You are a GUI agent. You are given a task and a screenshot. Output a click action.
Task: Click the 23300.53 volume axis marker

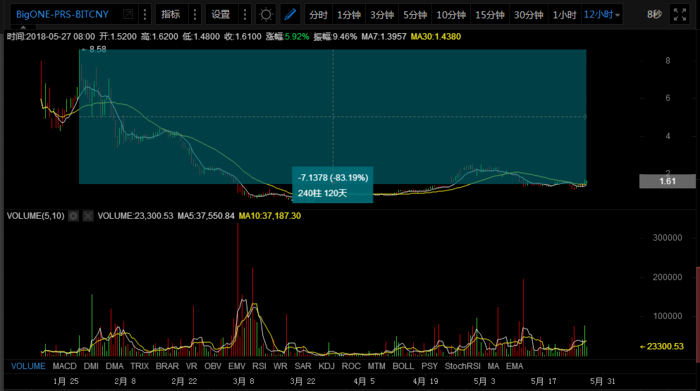coord(662,346)
